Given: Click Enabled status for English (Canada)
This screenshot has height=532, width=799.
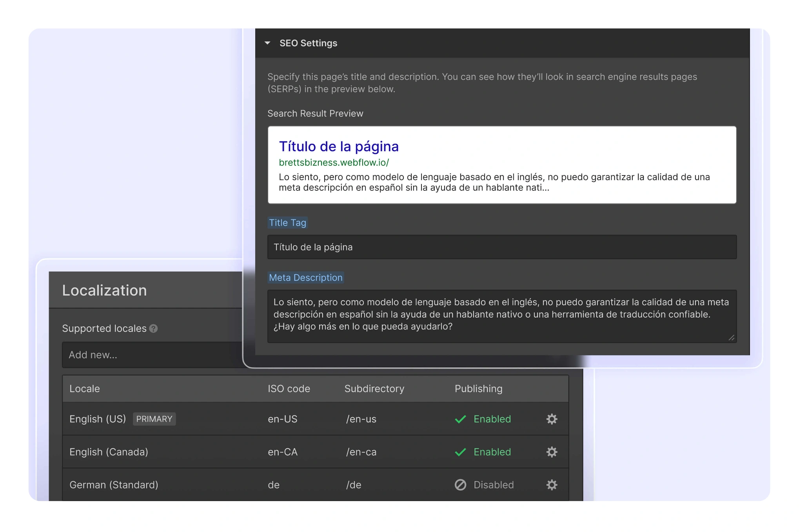Looking at the screenshot, I should click(x=492, y=452).
